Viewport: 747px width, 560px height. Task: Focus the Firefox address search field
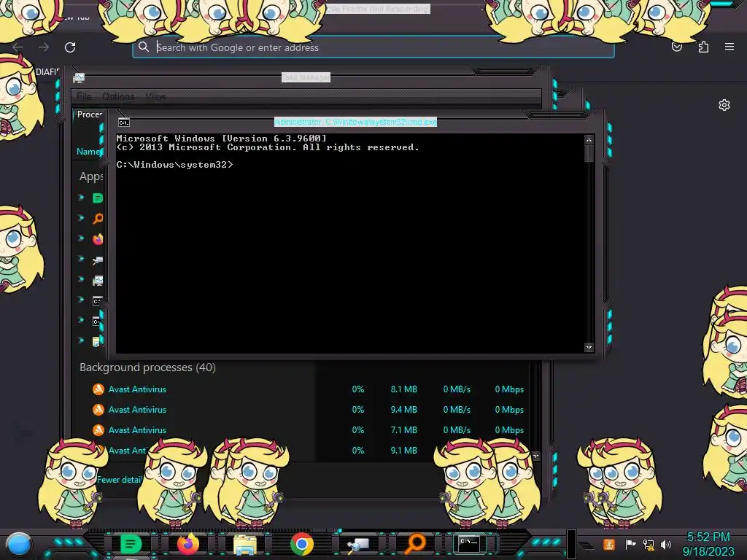tap(373, 47)
